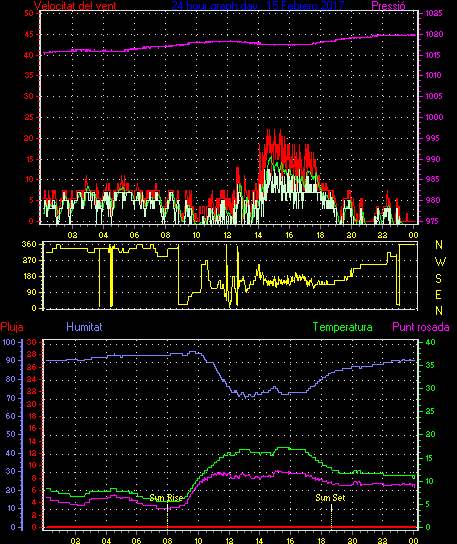
Task: Click the 180 wind direction axis value
Action: [29, 277]
